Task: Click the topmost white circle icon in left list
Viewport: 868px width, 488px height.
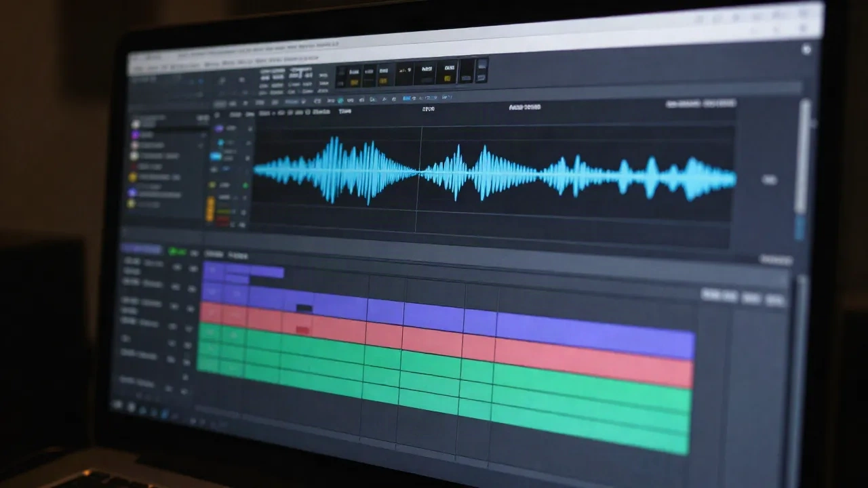Action: (x=135, y=124)
